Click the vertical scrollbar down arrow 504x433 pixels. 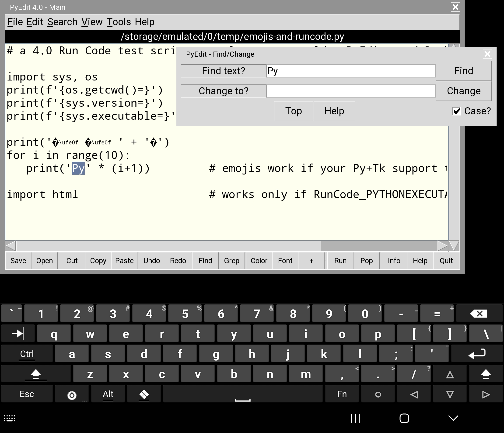(454, 246)
